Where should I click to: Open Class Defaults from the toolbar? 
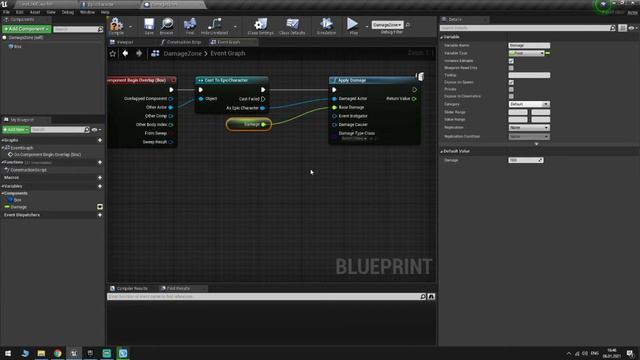point(292,25)
